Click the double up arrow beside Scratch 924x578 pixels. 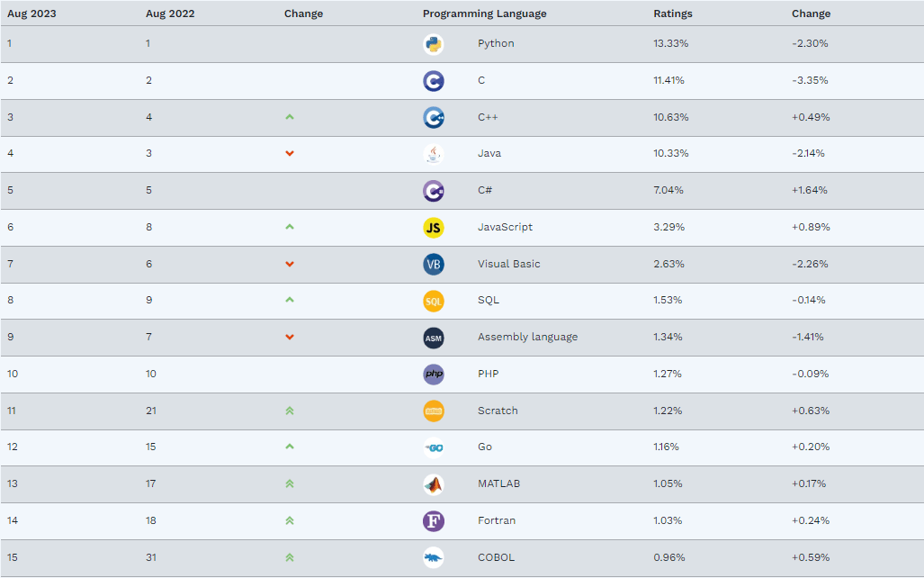pos(290,411)
